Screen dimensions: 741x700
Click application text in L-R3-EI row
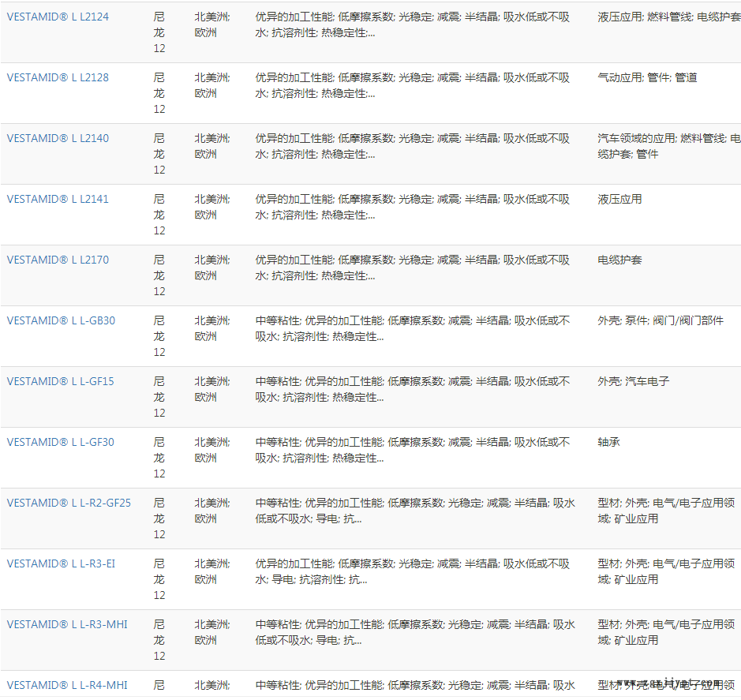(x=666, y=572)
